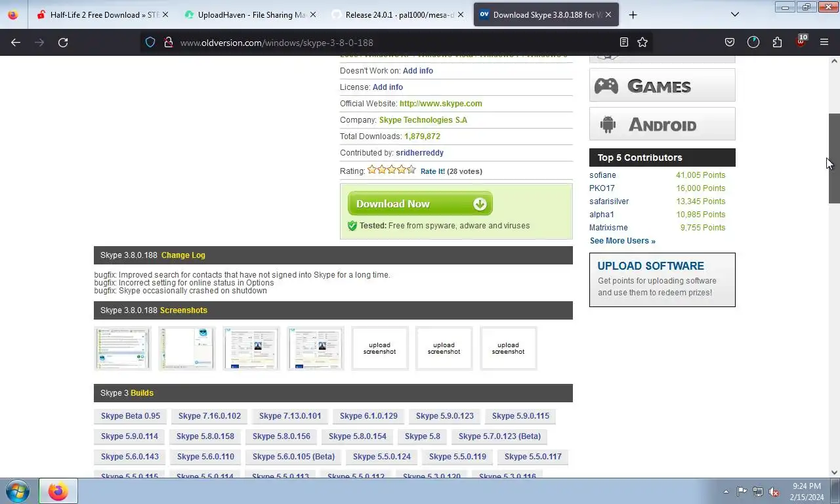Viewport: 840px width, 504px height.
Task: Open the third Skype screenshot thumbnail
Action: tap(251, 348)
